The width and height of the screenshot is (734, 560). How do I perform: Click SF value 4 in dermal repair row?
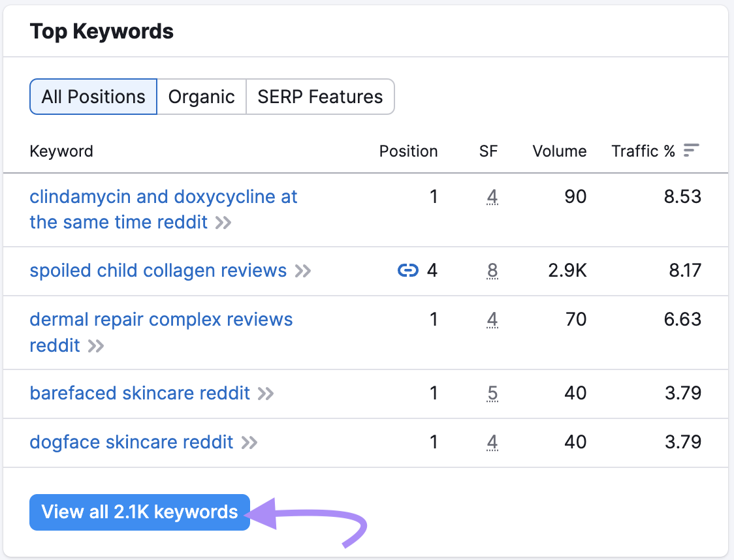coord(492,320)
